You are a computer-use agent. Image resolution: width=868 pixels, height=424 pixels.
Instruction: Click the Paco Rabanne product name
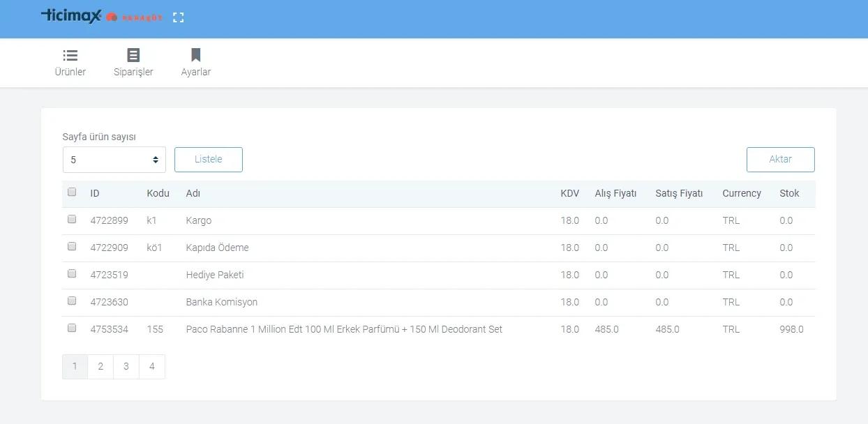pos(343,329)
